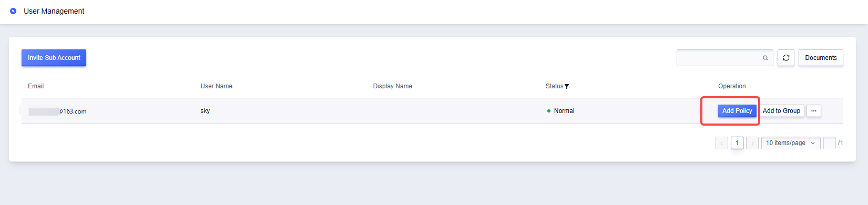Select page 1 in pagination
The image size is (868, 205).
pos(737,143)
